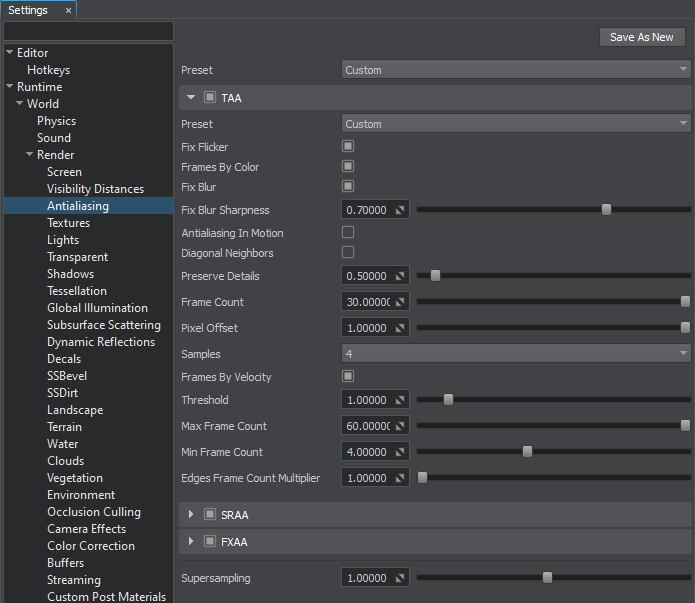Click the spinner icon in Fix Blur Sharpness field
The height and width of the screenshot is (603, 695).
point(400,210)
